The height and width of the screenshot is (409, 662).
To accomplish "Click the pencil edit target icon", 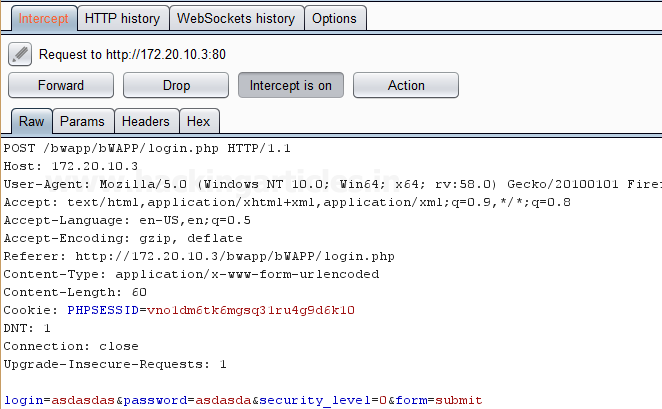I will [x=20, y=54].
